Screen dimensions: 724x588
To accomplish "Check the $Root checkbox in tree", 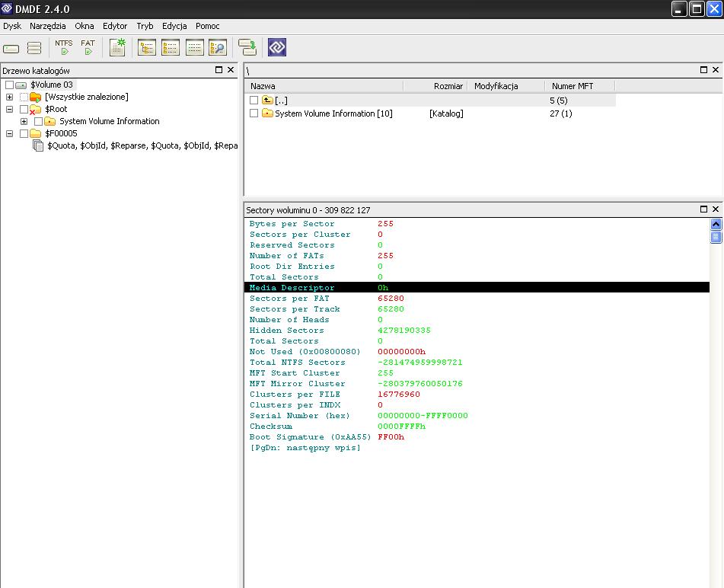I will pos(24,110).
